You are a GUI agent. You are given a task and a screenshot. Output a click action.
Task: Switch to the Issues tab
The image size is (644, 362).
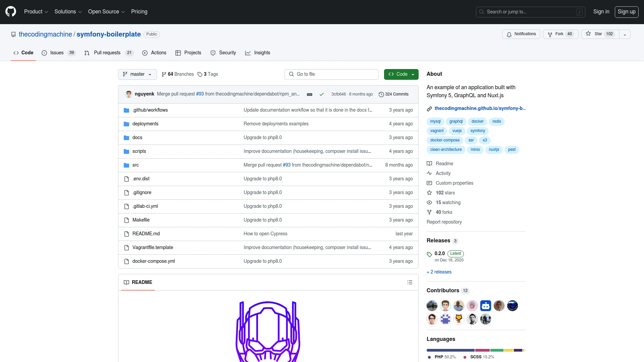[x=59, y=53]
